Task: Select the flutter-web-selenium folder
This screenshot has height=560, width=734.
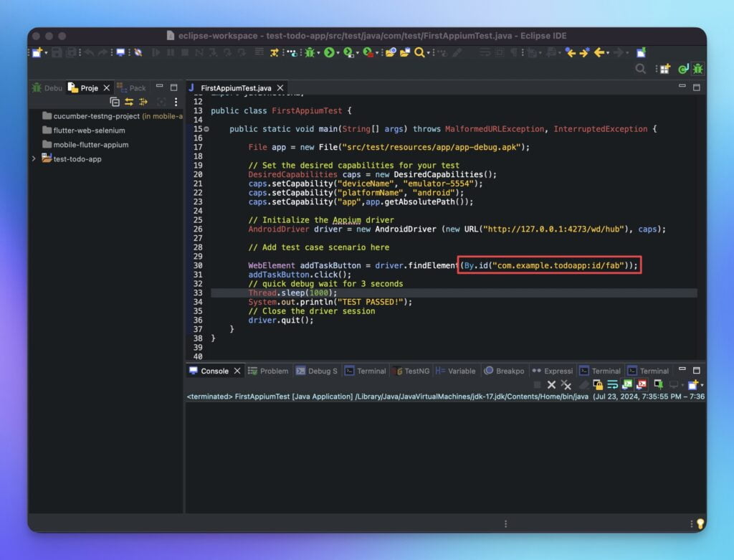Action: click(x=83, y=130)
